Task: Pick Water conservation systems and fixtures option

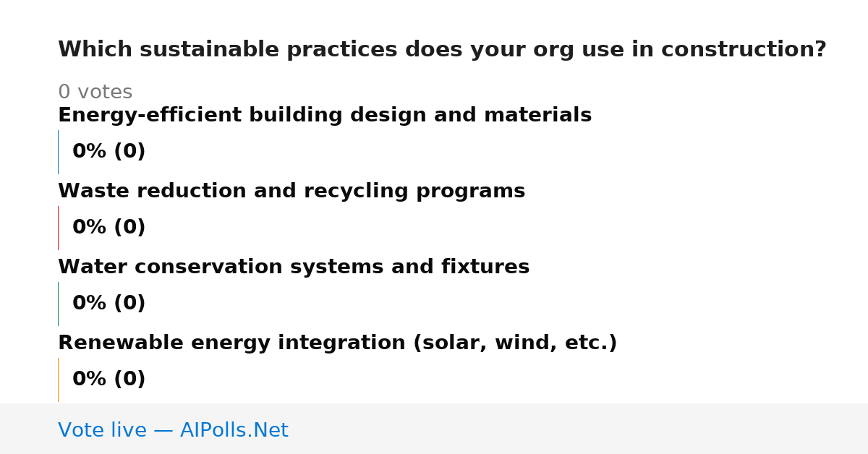Action: tap(294, 267)
